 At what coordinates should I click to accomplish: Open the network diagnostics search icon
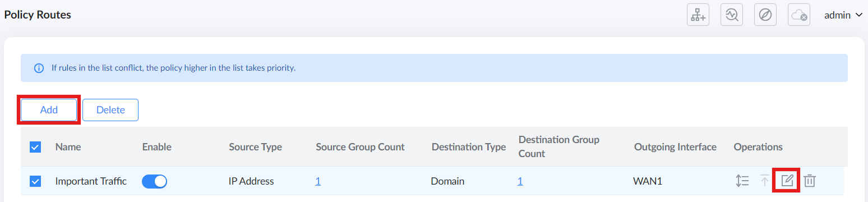point(731,15)
